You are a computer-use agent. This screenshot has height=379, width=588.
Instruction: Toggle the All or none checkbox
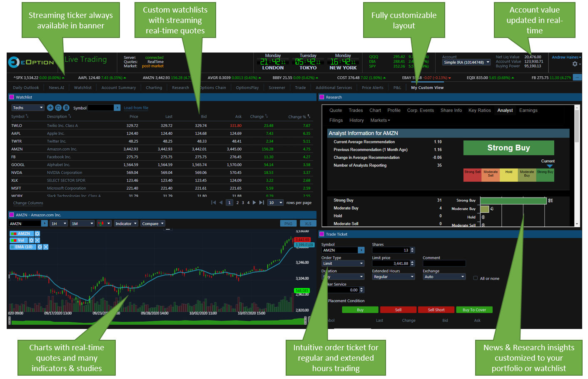(476, 278)
